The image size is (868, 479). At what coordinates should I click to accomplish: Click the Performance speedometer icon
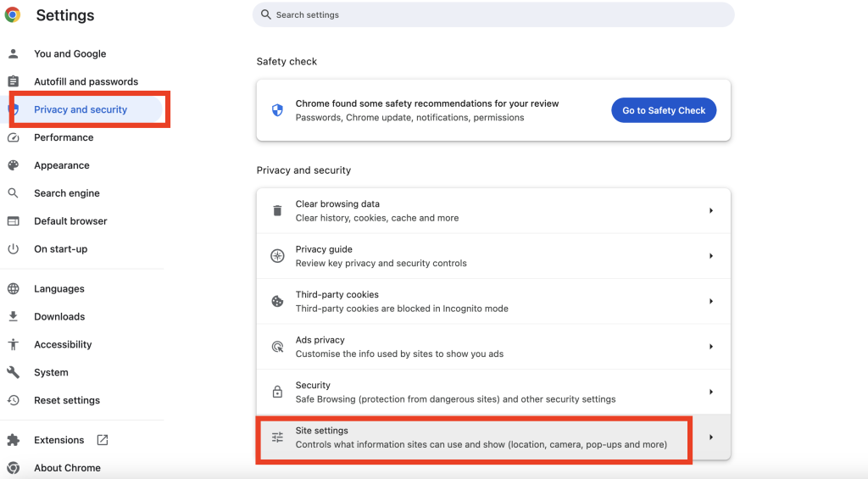tap(14, 137)
